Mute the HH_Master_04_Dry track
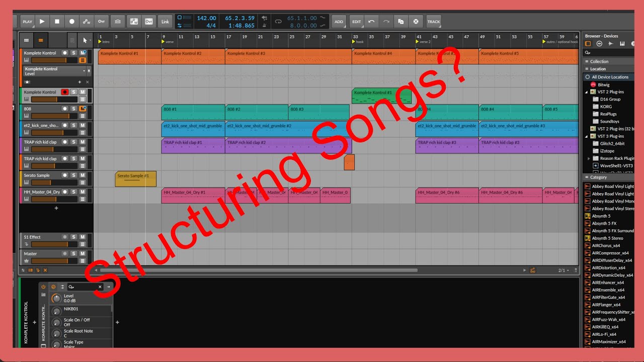 point(83,192)
